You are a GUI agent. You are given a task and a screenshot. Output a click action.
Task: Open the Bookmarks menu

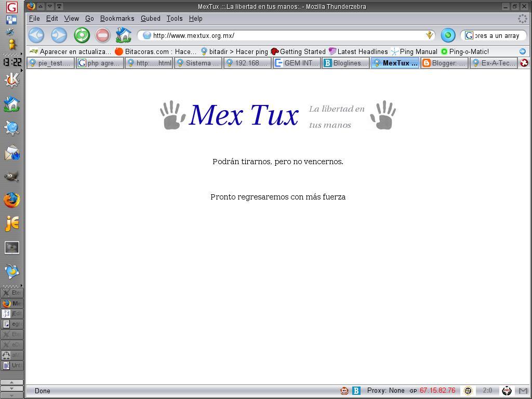(117, 19)
